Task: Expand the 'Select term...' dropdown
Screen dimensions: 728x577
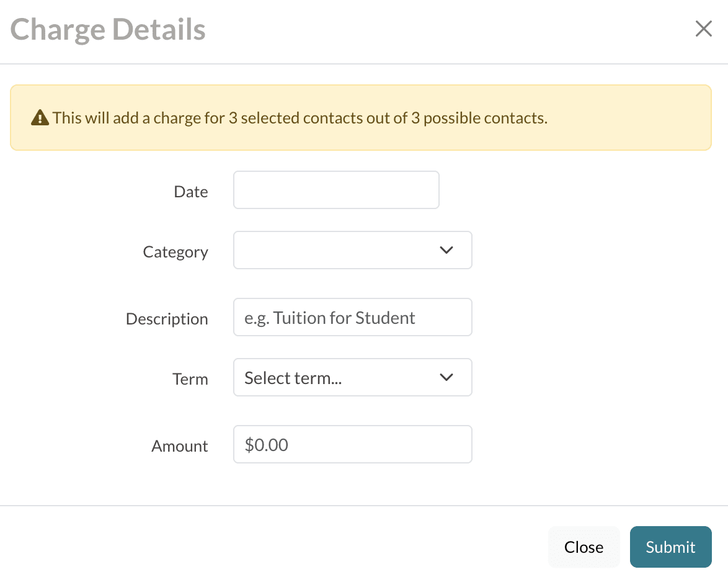Action: [x=352, y=377]
